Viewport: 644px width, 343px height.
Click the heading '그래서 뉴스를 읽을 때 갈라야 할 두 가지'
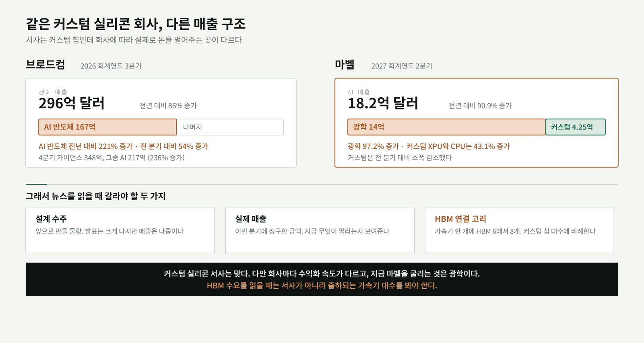click(x=96, y=196)
